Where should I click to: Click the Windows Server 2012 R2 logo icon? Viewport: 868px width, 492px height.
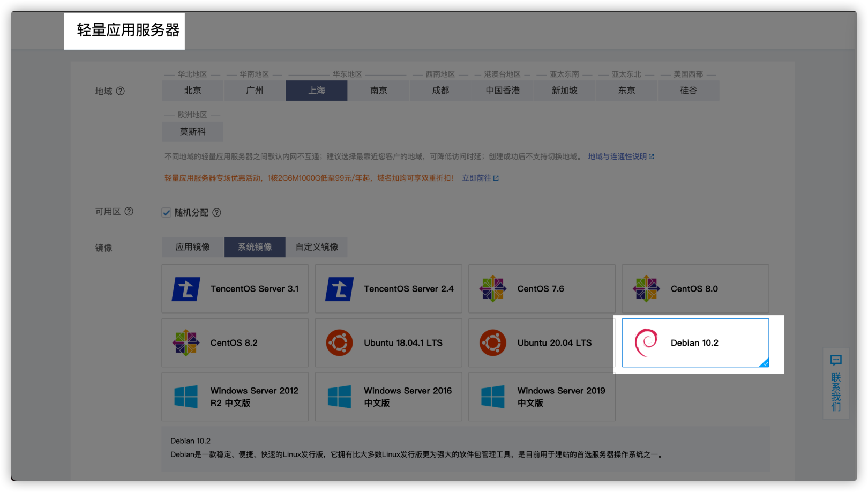[x=186, y=397]
